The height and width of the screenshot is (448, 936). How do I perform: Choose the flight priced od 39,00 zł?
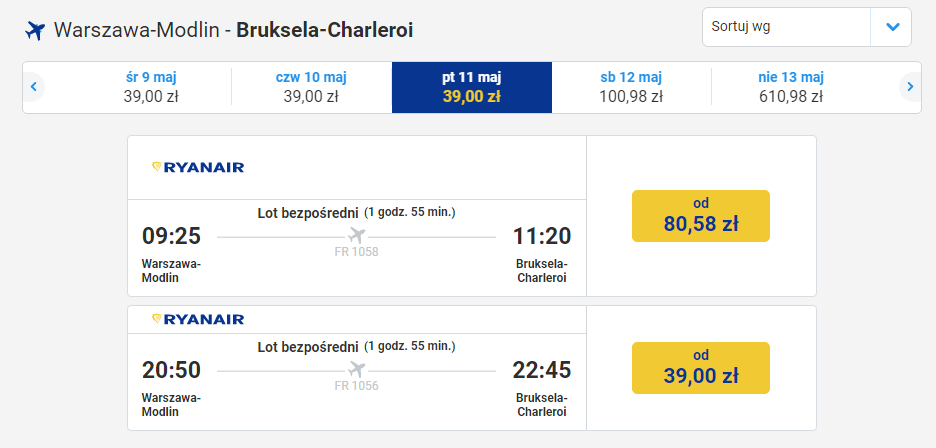point(700,368)
